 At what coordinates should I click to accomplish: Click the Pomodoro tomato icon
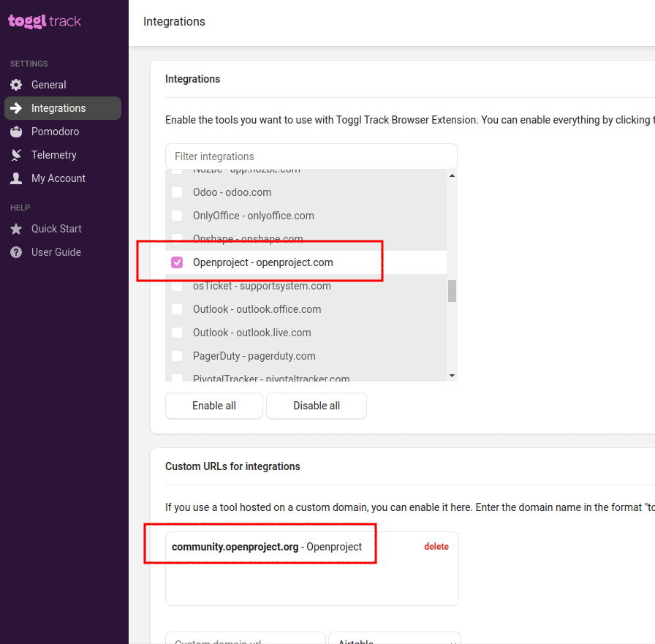pos(16,131)
